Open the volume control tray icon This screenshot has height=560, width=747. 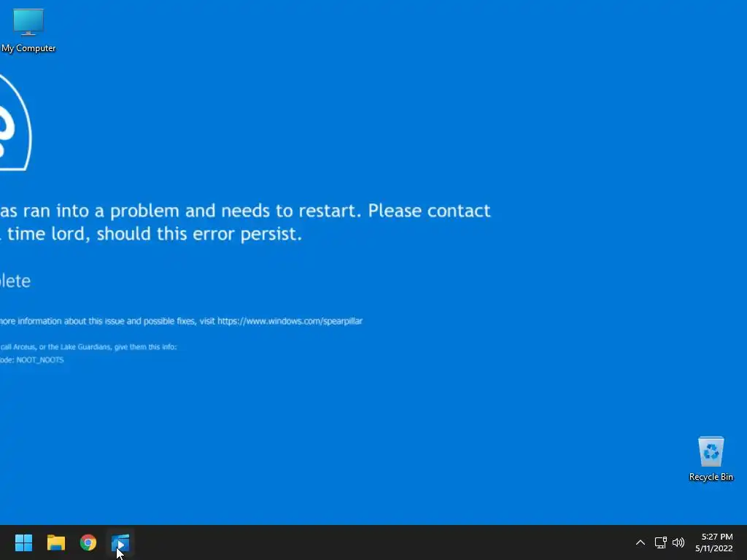pos(678,542)
